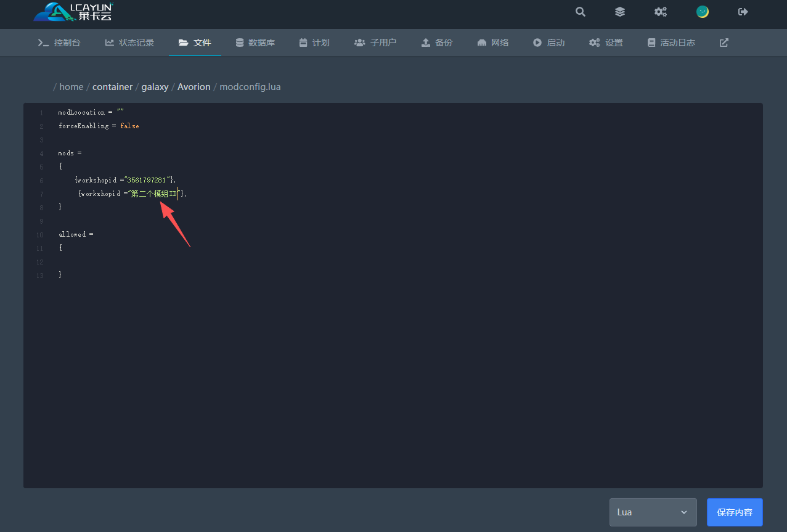Click the LCAYUN logo

pos(73,12)
